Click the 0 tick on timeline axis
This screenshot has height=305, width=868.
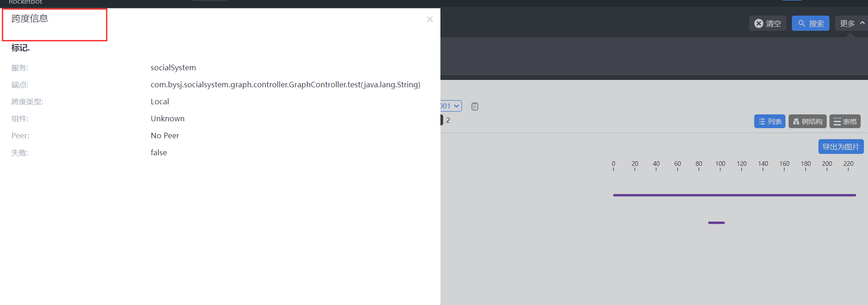613,164
